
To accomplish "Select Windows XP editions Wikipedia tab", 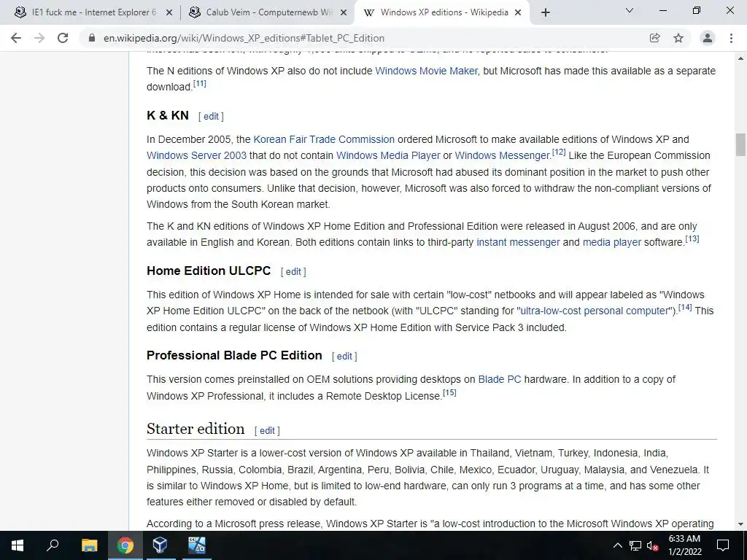I will (442, 12).
